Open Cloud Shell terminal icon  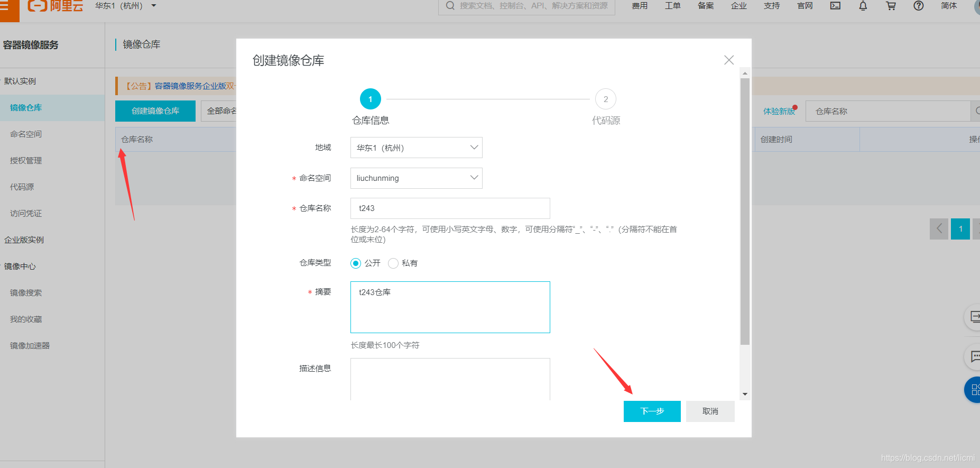tap(835, 6)
